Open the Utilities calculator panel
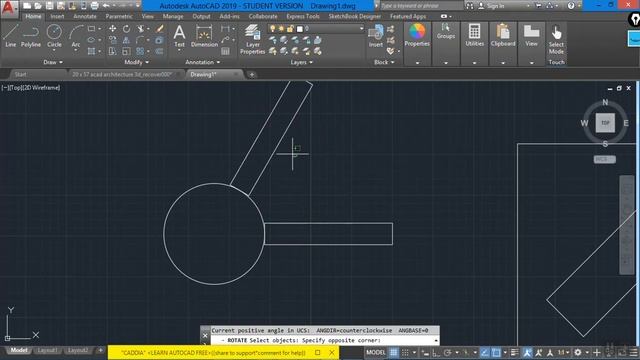This screenshot has width=640, height=360. [x=474, y=35]
